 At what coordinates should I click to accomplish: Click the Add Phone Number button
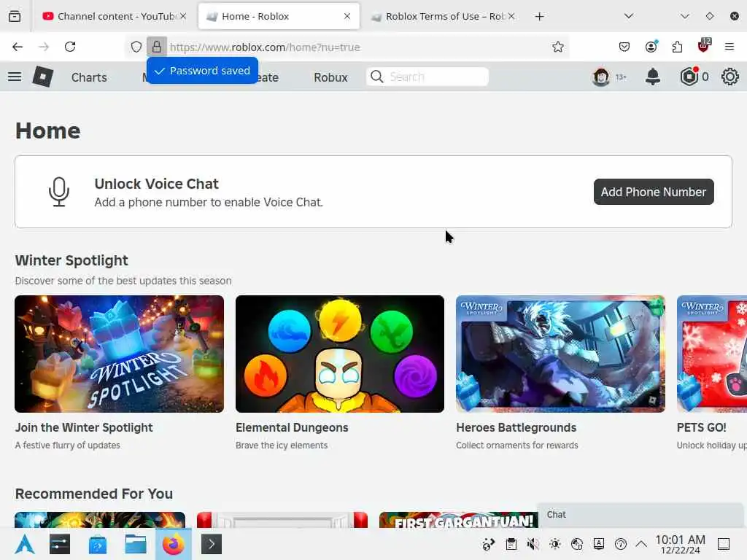[x=654, y=192]
